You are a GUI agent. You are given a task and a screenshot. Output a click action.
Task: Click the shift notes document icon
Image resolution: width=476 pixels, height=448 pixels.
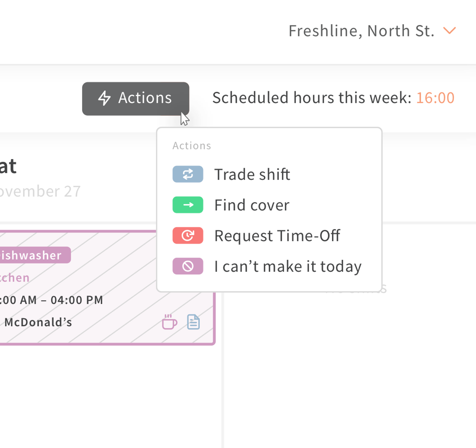[193, 322]
